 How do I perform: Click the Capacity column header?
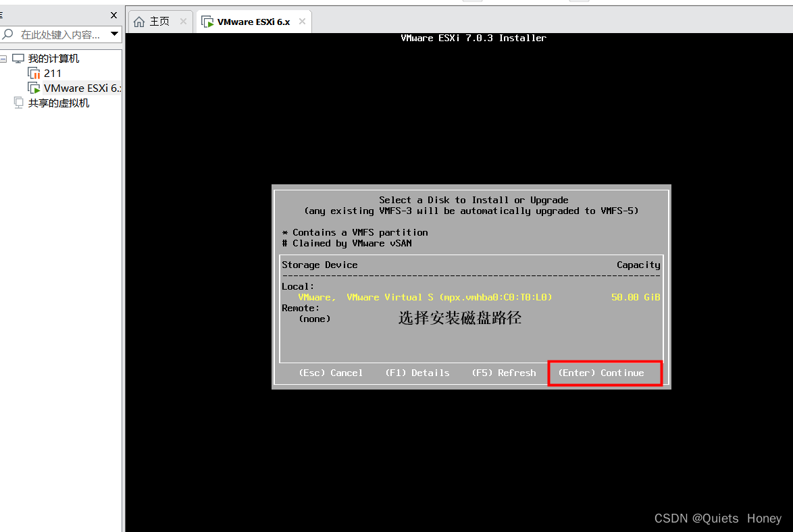pyautogui.click(x=638, y=265)
